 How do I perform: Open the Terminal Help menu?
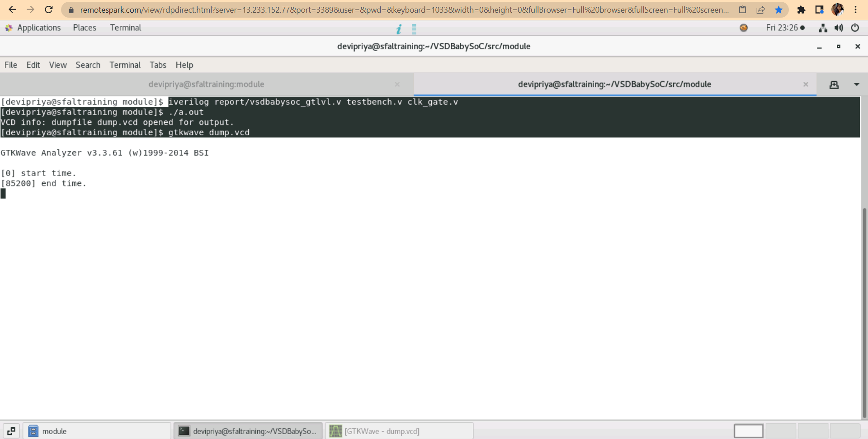[184, 65]
